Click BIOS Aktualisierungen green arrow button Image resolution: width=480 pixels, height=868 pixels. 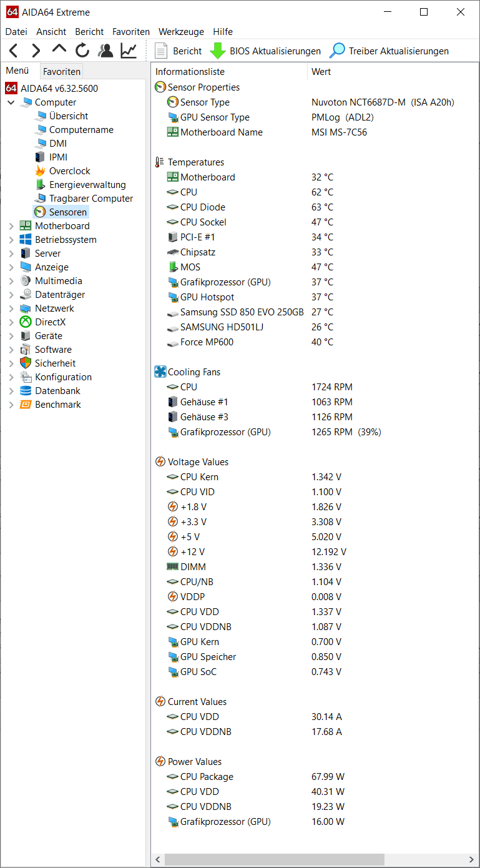pyautogui.click(x=265, y=51)
